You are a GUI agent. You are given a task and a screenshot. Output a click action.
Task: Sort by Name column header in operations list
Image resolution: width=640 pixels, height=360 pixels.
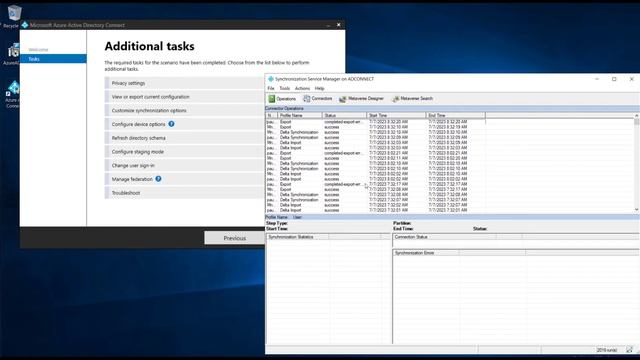point(271,116)
